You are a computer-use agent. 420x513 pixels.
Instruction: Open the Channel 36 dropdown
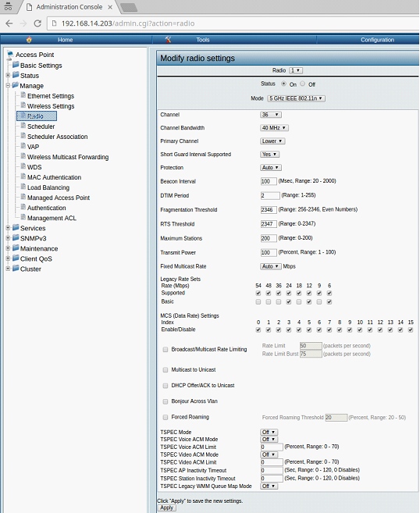click(x=271, y=115)
